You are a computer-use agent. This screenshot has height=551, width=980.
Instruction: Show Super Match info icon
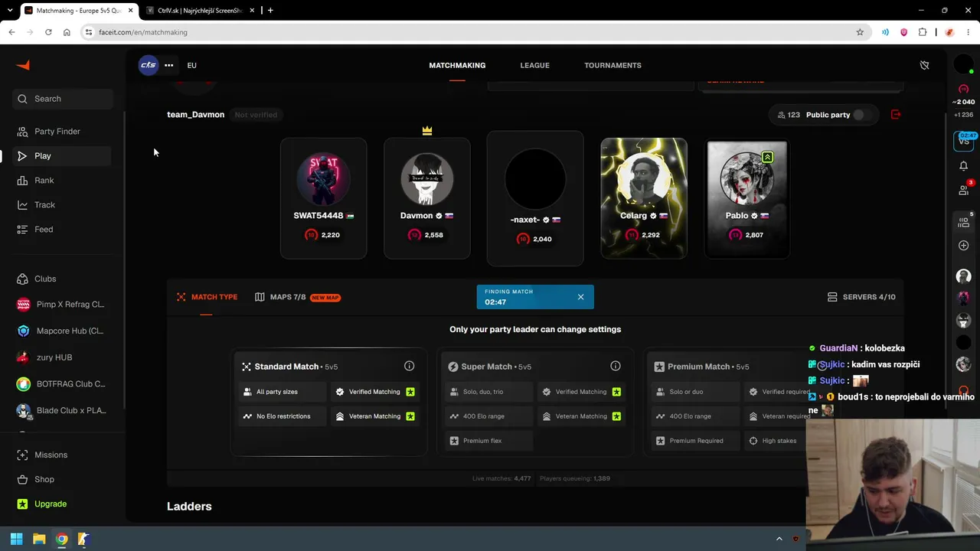tap(615, 367)
